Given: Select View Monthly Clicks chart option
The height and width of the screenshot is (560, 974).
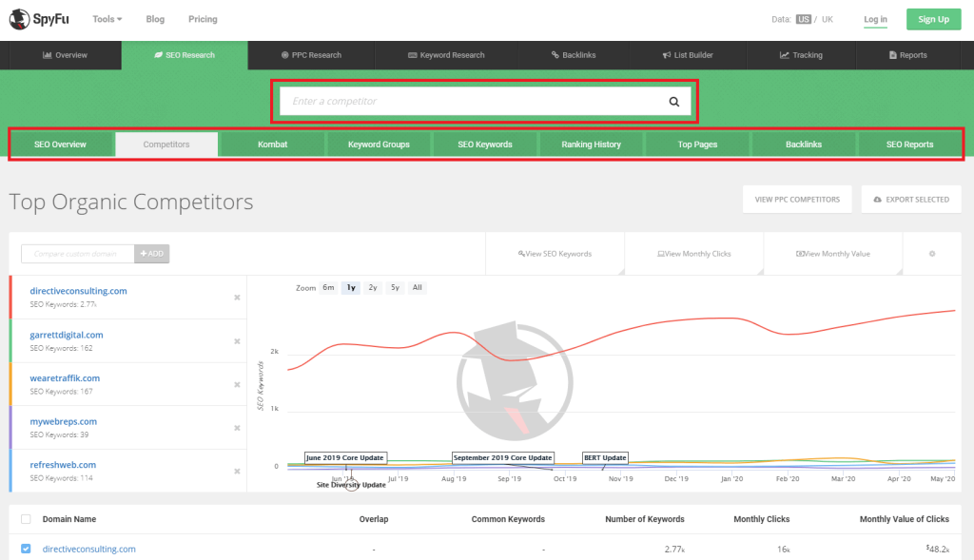Looking at the screenshot, I should click(x=693, y=253).
